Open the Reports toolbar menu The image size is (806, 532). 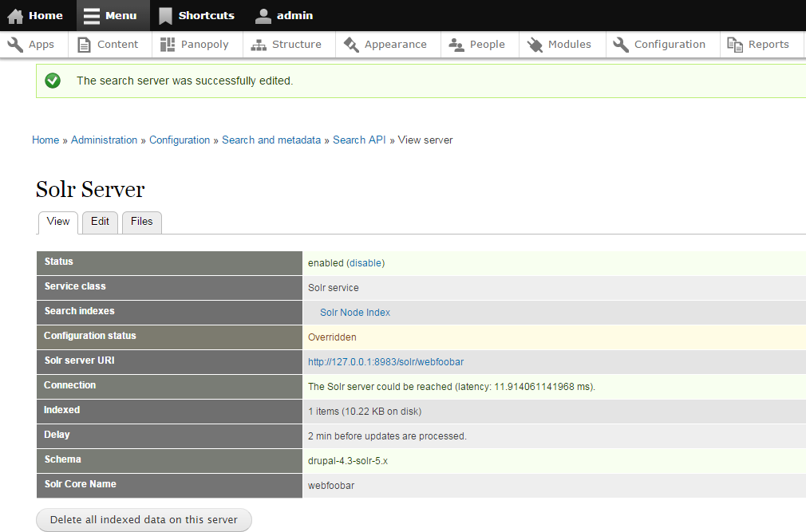click(759, 45)
